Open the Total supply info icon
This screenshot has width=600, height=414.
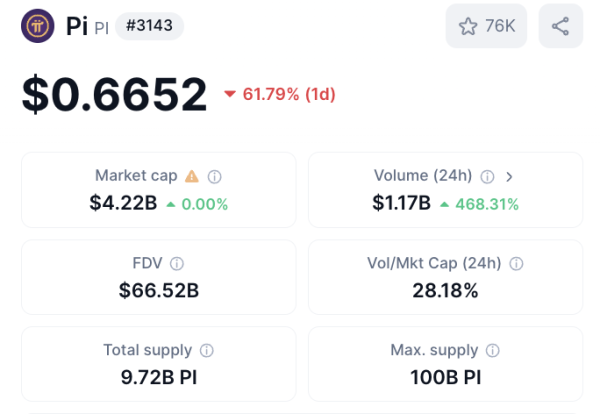(207, 351)
